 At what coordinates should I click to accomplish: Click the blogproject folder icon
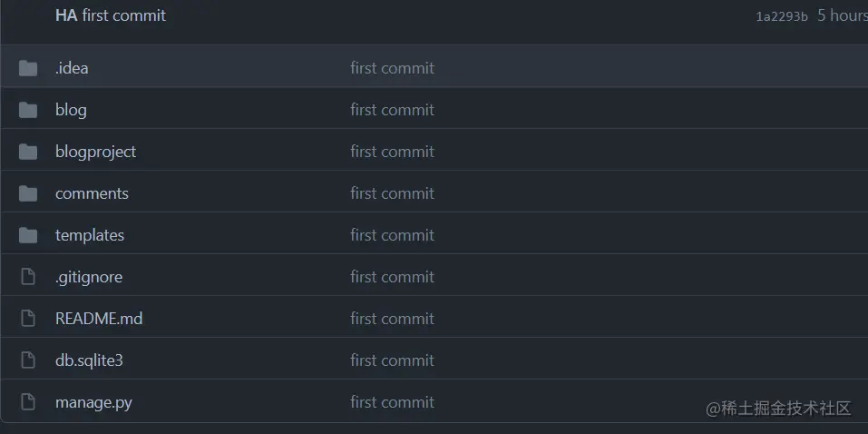[x=28, y=152]
